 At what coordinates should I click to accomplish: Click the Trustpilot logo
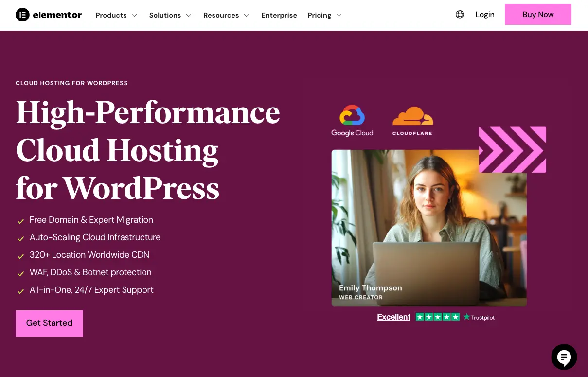(479, 317)
